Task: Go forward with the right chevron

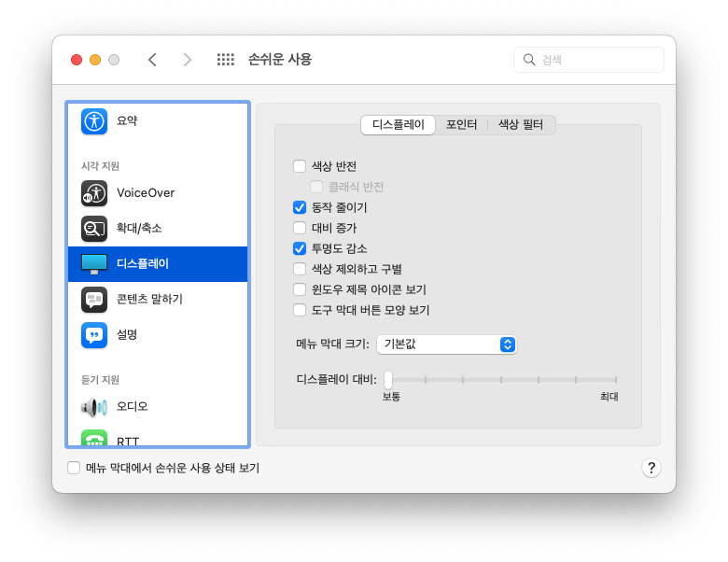Action: coord(187,60)
